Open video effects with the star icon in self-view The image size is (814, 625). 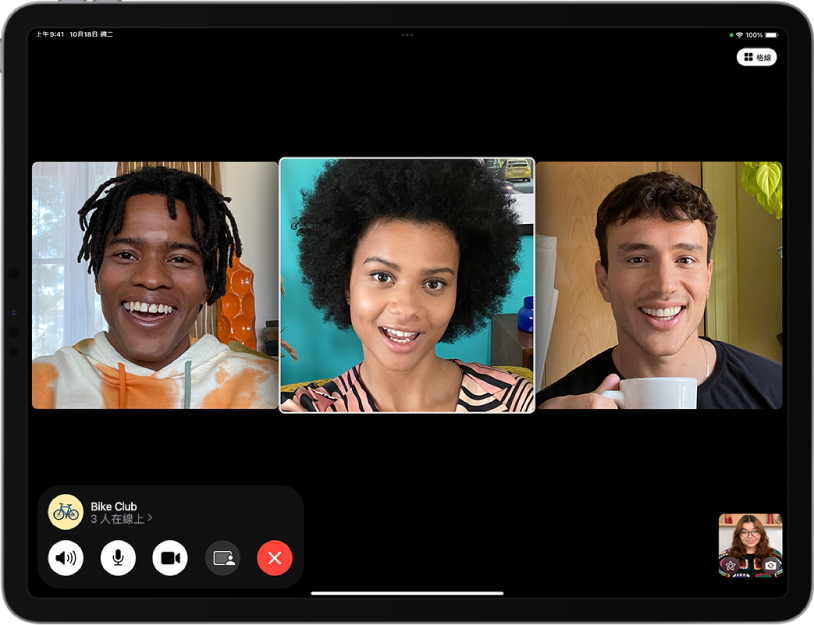click(729, 564)
